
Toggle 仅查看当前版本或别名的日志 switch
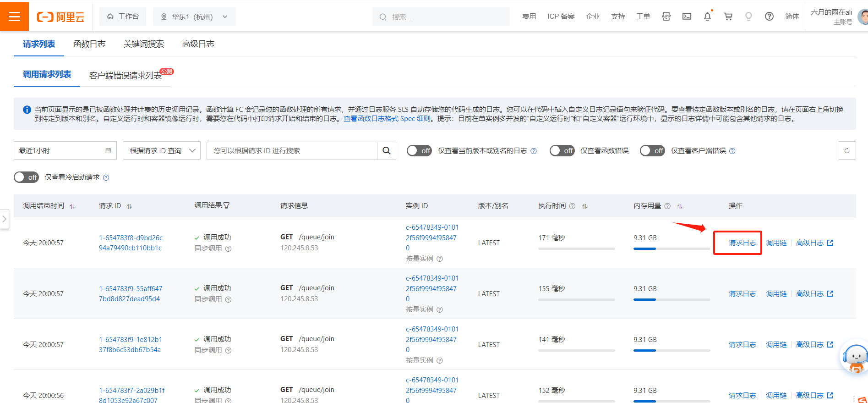[x=419, y=151]
